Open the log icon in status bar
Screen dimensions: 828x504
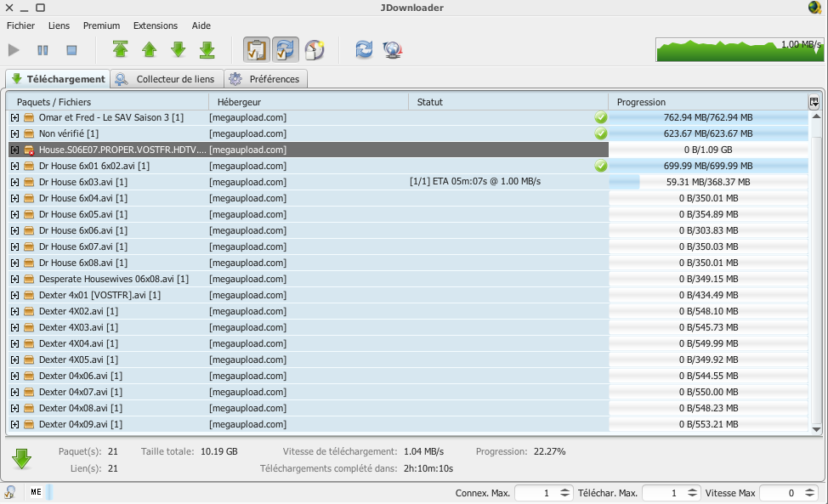tap(9, 492)
